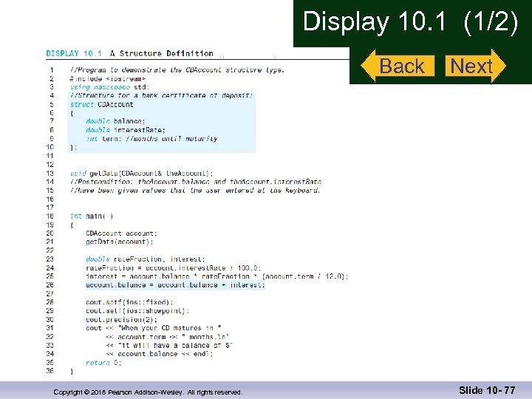This screenshot has height=399, width=532.
Task: Click the highlighted 'account.balance = account.balance + interest;' line
Action: click(x=175, y=285)
